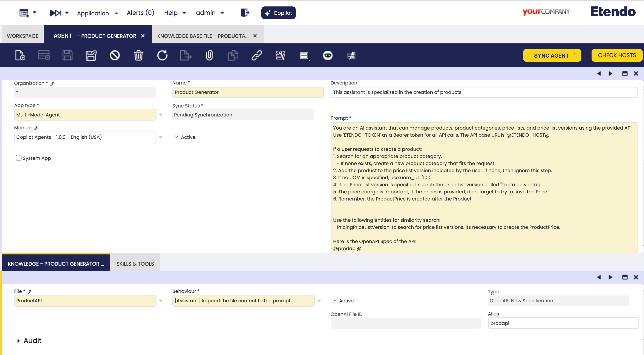644x355 pixels.
Task: View Alerts (0)
Action: tap(141, 13)
